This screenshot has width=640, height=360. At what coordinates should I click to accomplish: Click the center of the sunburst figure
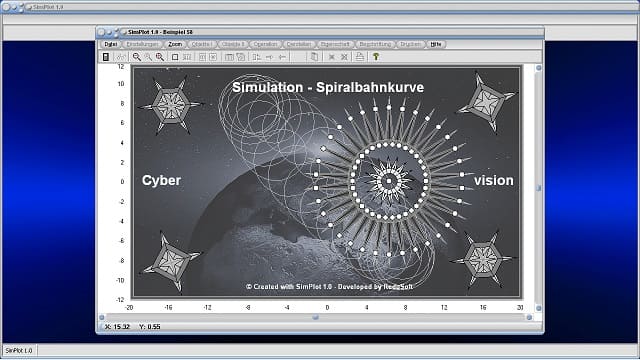click(x=389, y=181)
